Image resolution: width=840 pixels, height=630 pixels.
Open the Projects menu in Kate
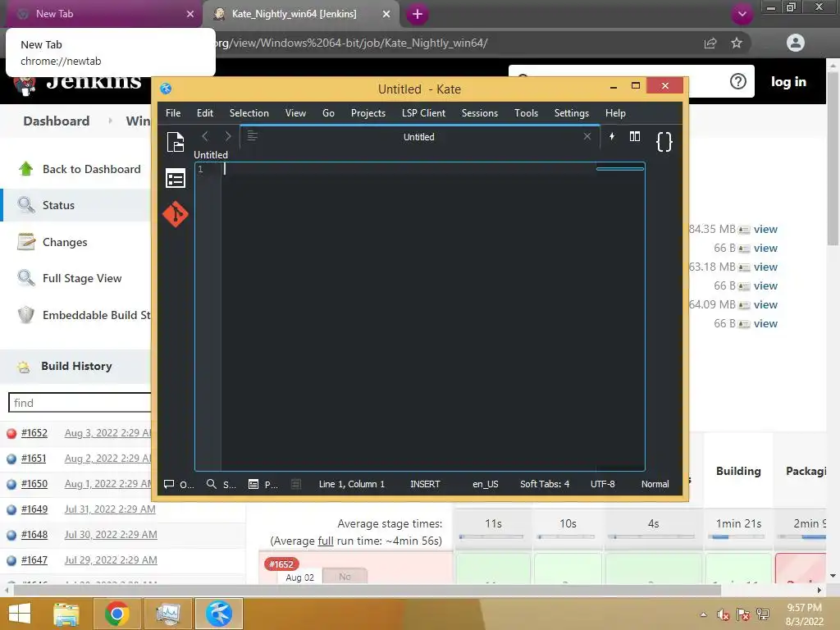(368, 113)
